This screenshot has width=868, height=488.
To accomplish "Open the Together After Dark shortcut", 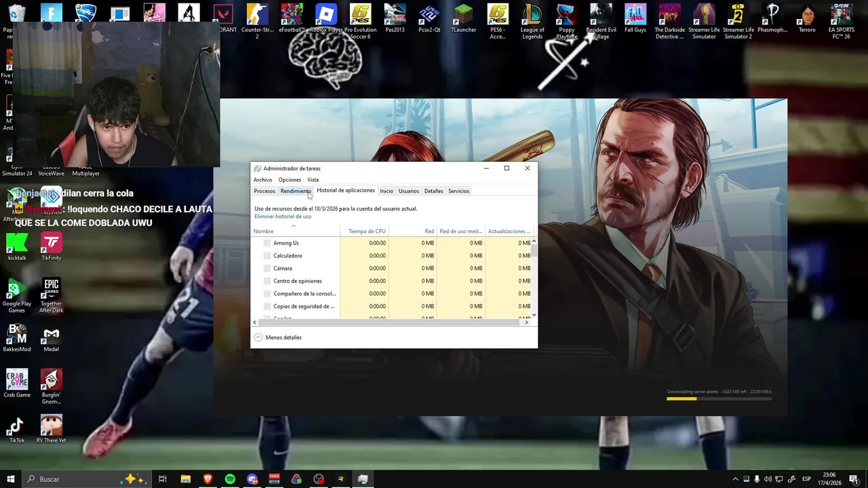I will 52,296.
